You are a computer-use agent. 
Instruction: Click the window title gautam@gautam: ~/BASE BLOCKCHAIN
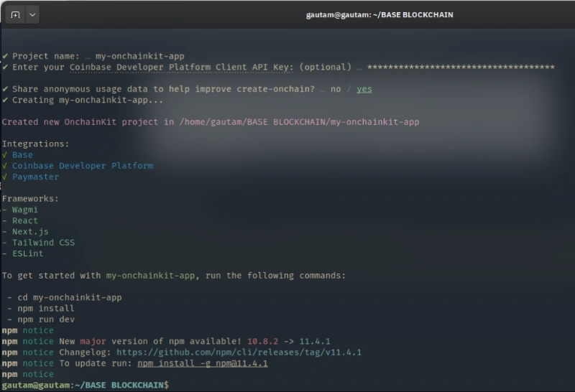click(x=379, y=15)
